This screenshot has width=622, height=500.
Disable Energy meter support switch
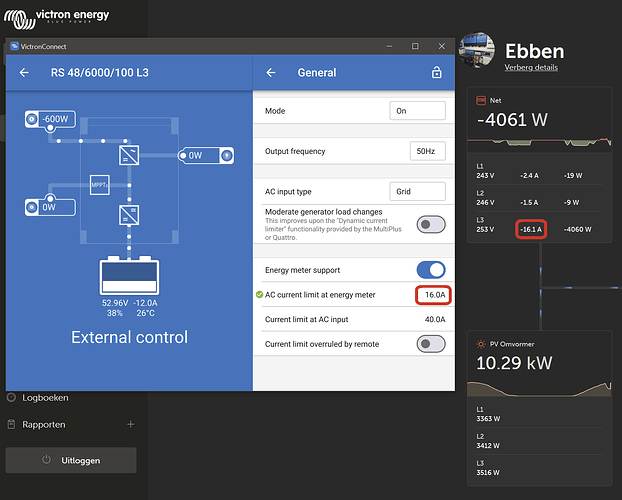(431, 270)
